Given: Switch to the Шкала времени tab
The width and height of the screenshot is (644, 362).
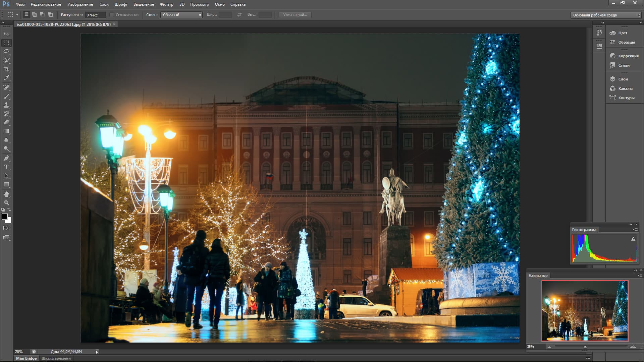Looking at the screenshot, I should click(56, 358).
